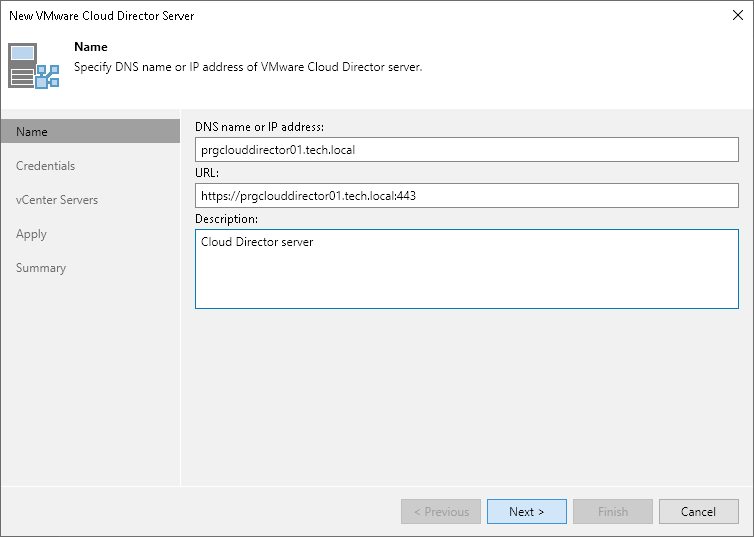Click the 'URL:' label

coord(207,173)
